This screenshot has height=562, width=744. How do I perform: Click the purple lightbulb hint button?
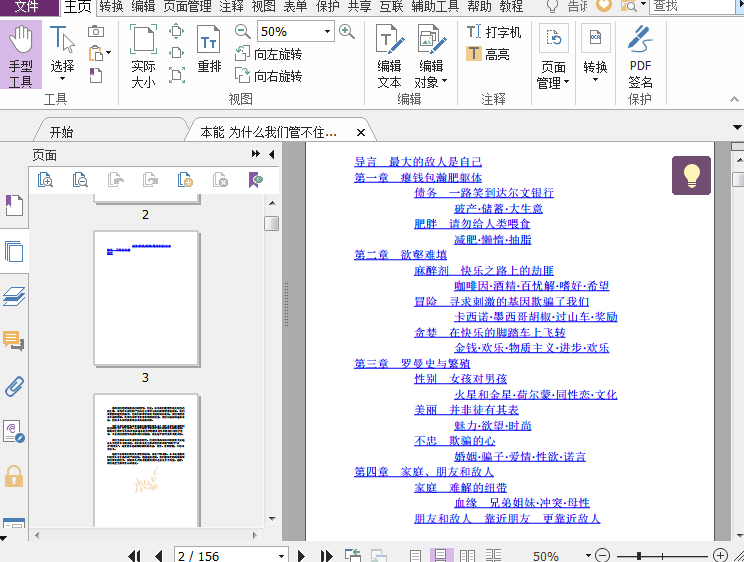pos(691,175)
